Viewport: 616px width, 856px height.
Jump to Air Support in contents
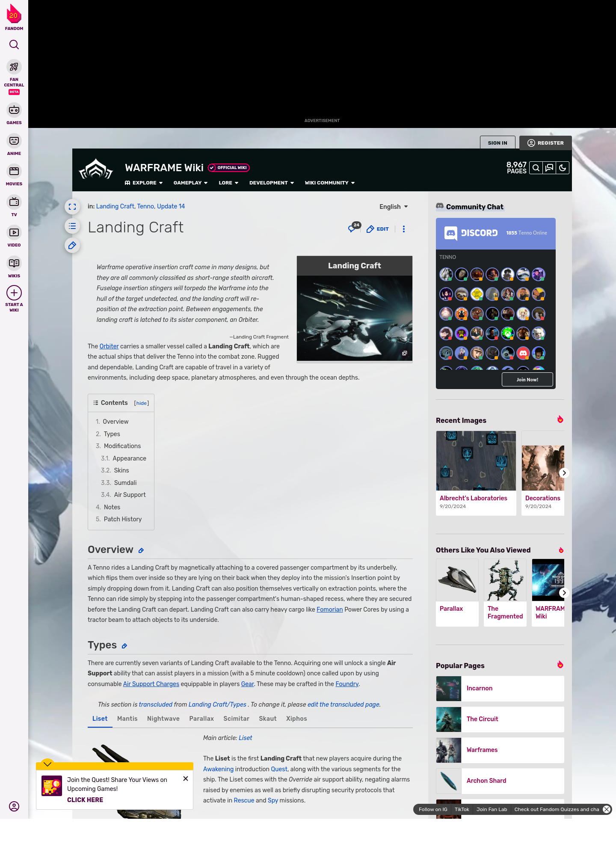pos(130,495)
